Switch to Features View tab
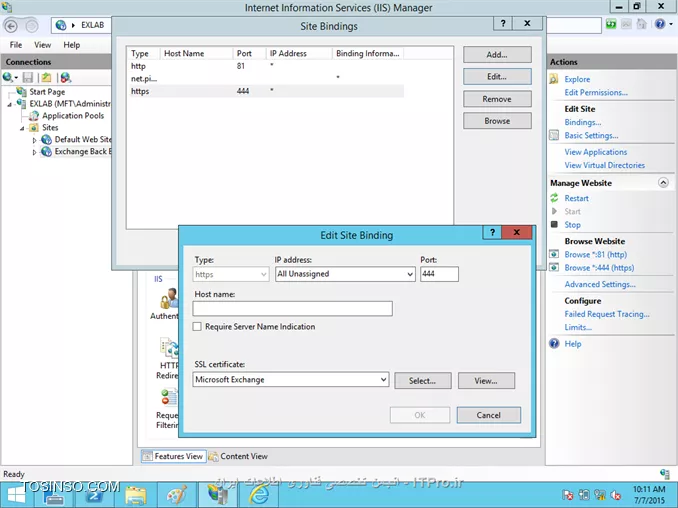The height and width of the screenshot is (508, 678). tap(173, 456)
